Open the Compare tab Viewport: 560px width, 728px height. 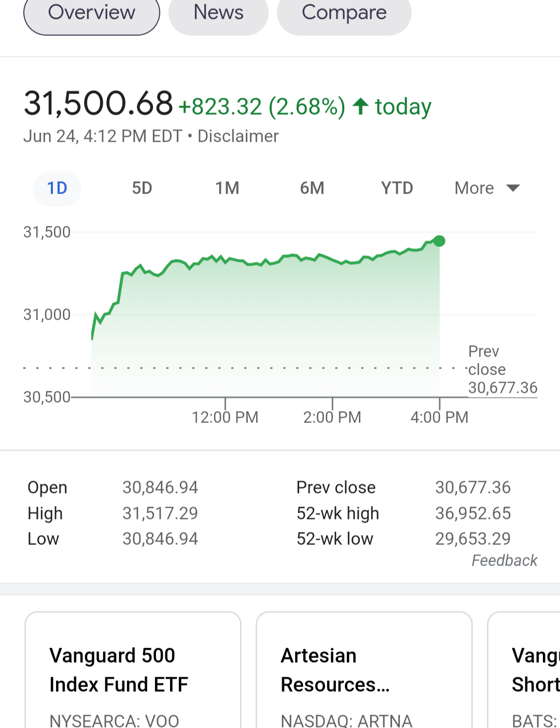(344, 13)
